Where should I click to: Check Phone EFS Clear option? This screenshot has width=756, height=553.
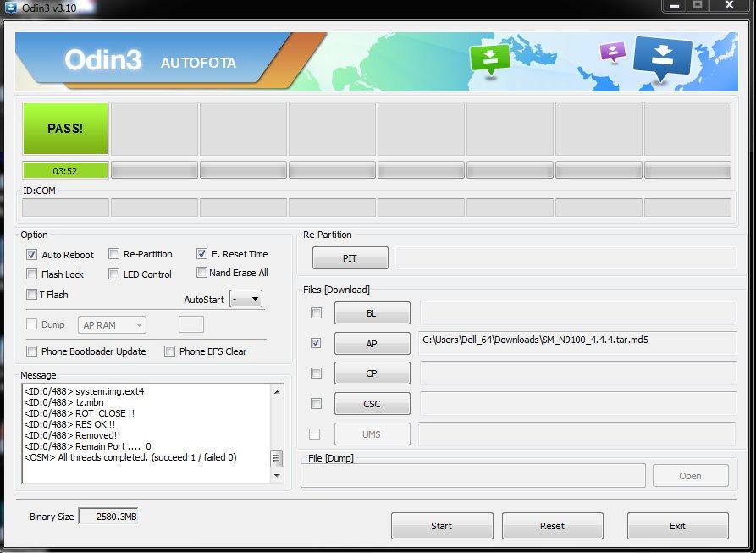[169, 351]
